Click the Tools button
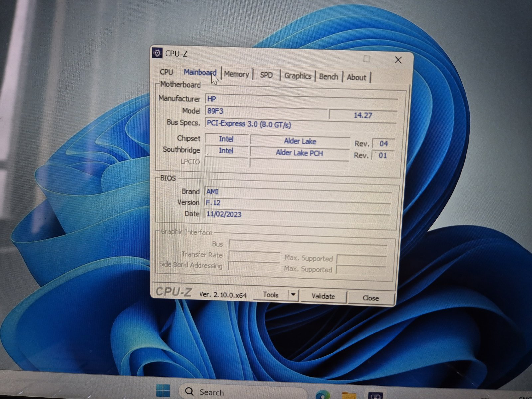 pos(270,295)
